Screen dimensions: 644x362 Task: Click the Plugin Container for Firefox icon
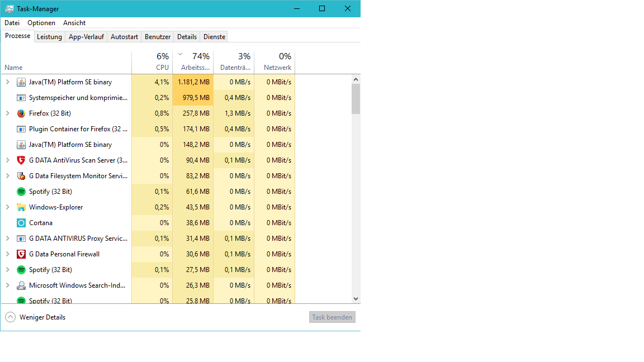coord(21,129)
